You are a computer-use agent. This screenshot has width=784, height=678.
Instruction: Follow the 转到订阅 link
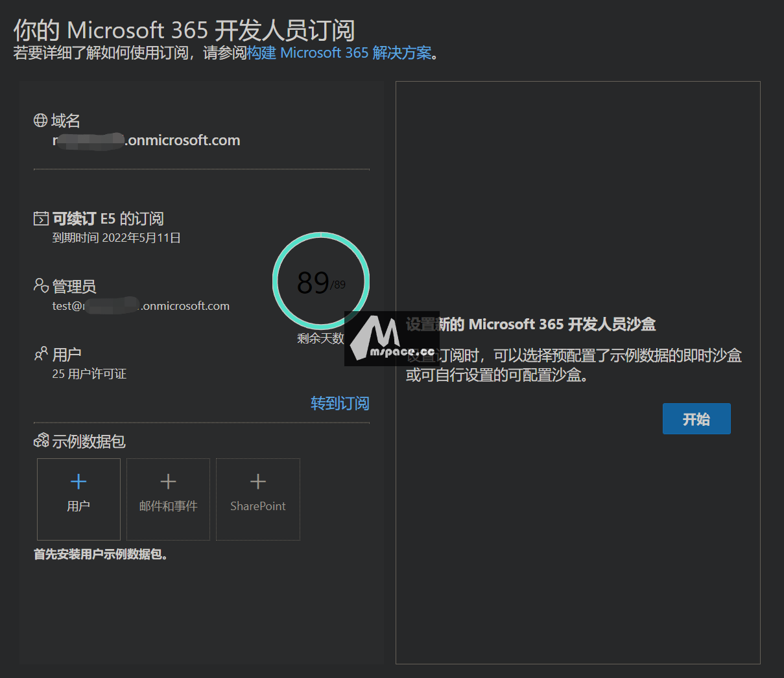click(x=340, y=403)
